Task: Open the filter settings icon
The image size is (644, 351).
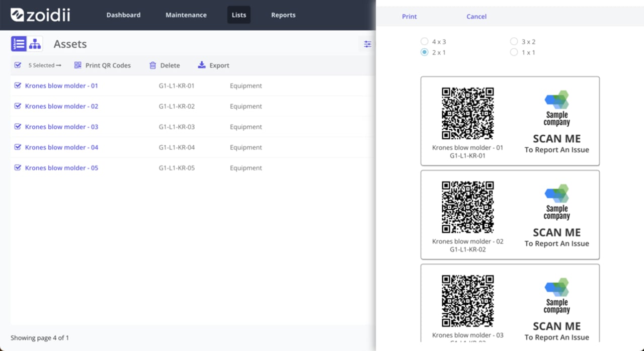Action: click(367, 44)
